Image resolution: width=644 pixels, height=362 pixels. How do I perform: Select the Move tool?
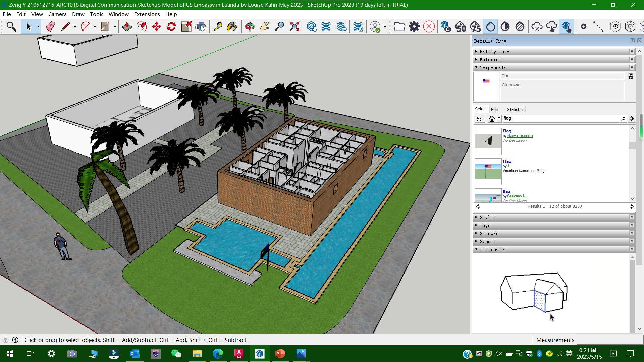click(157, 26)
